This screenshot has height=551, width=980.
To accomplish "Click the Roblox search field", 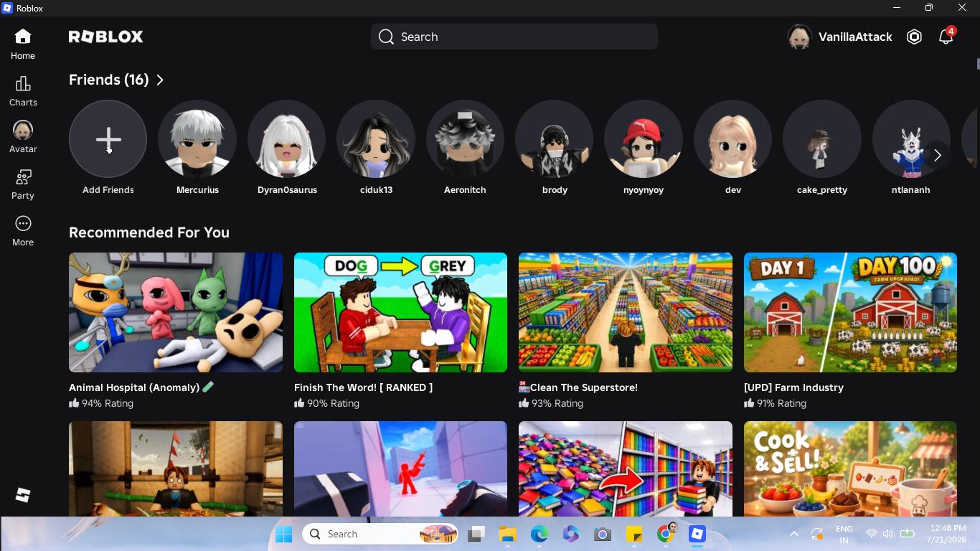I will (x=514, y=37).
